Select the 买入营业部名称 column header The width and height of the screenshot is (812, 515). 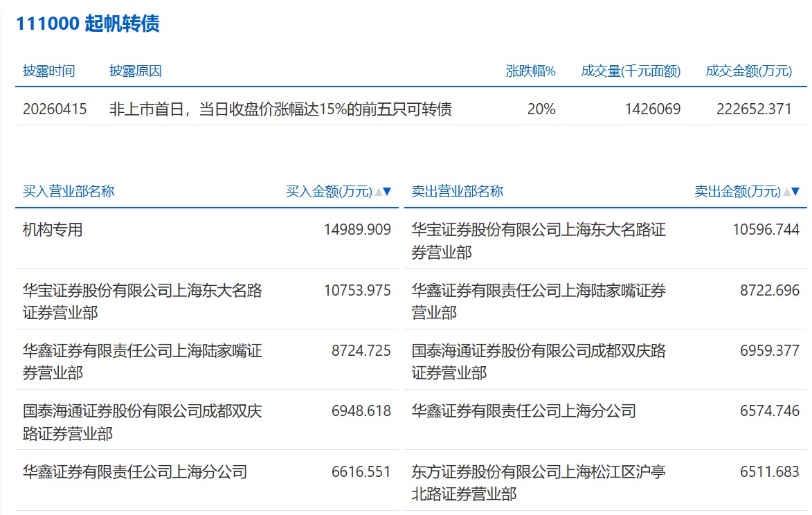69,192
